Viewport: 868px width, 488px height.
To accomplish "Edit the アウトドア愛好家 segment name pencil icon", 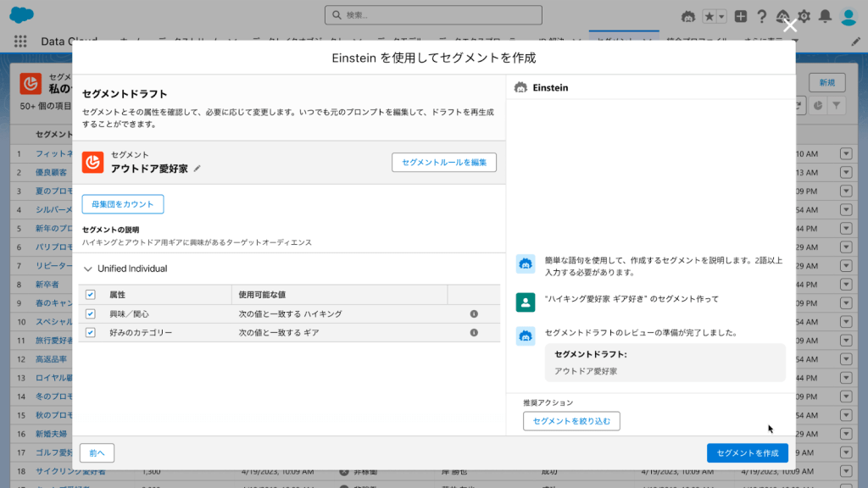I will pos(198,169).
